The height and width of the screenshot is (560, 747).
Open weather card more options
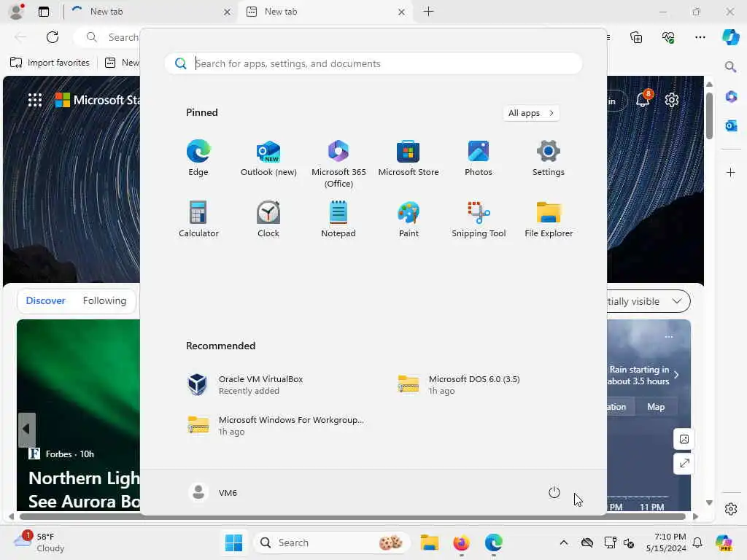click(x=669, y=337)
